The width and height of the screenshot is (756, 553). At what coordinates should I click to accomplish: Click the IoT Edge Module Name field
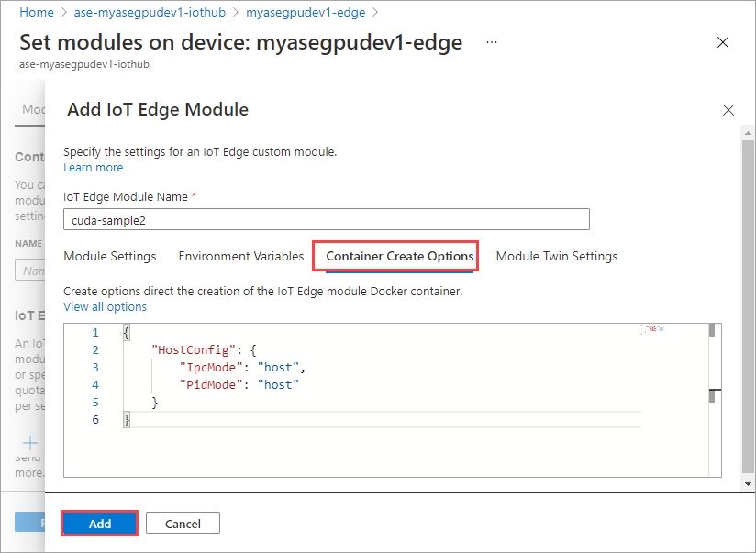pyautogui.click(x=326, y=219)
